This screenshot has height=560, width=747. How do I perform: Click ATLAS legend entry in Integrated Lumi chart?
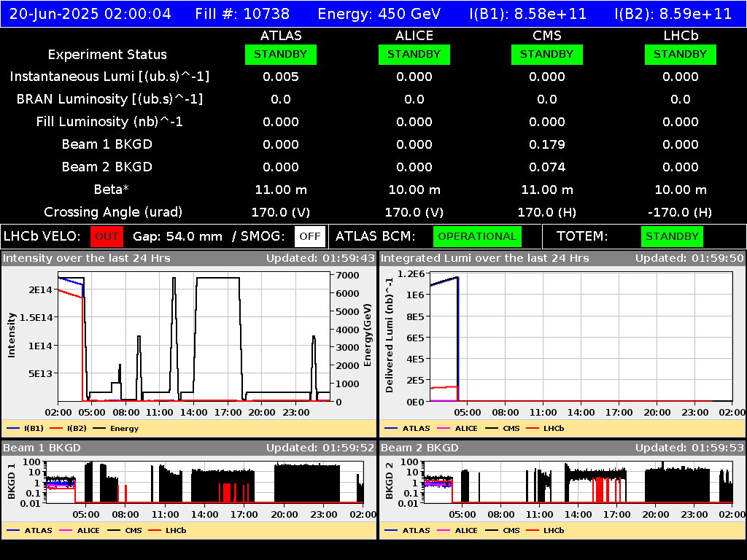point(407,429)
